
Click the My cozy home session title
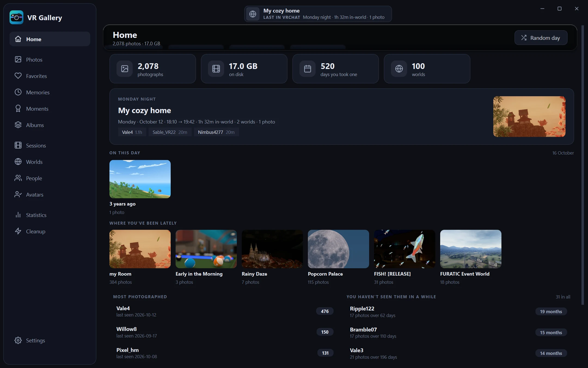point(145,110)
